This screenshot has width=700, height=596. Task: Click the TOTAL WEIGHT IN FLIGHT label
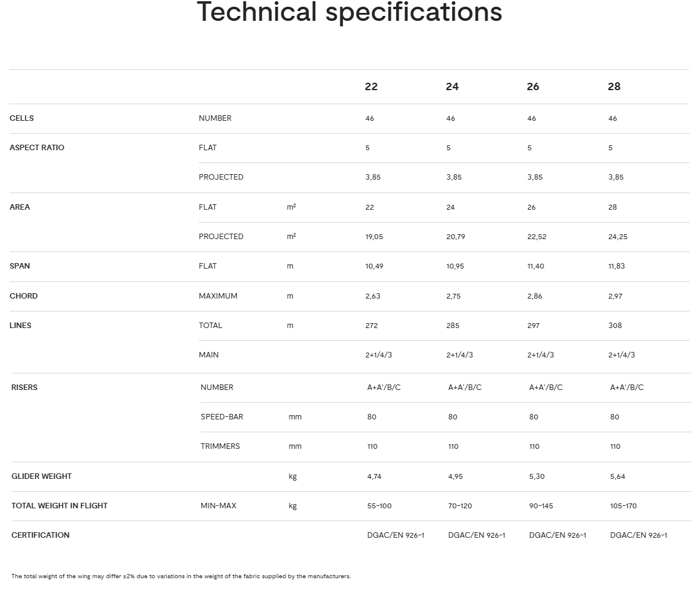pos(60,506)
